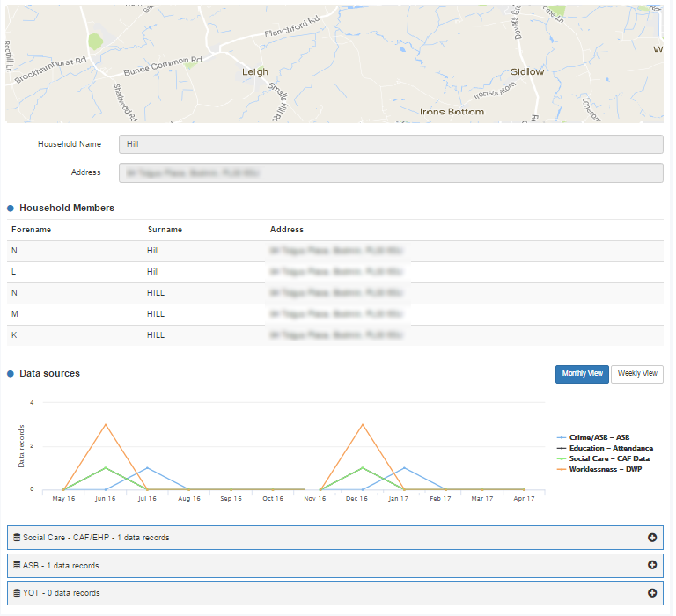Click database icon beside Social Care - CAF/EHP
This screenshot has height=616, width=676.
17,537
